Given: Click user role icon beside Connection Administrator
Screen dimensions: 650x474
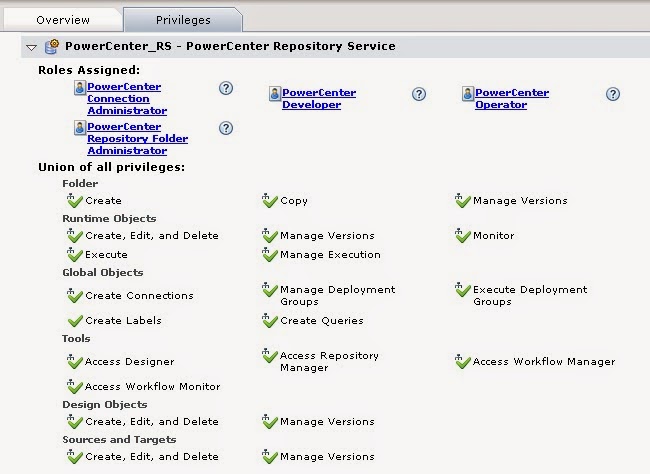Looking at the screenshot, I should 80,88.
